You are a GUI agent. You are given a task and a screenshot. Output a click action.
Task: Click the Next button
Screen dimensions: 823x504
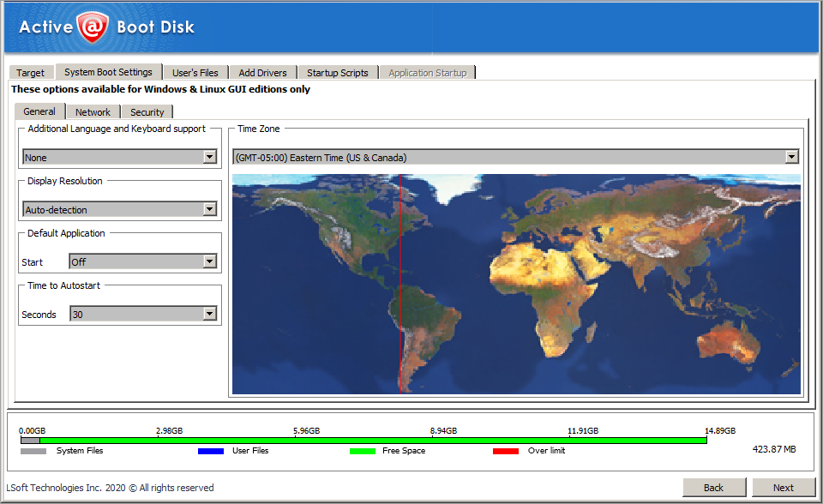(784, 487)
